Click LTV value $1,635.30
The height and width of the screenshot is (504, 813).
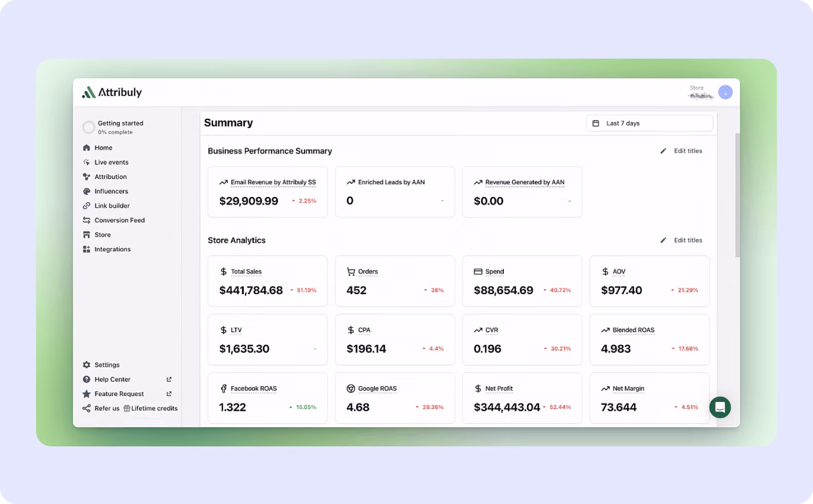click(x=244, y=349)
